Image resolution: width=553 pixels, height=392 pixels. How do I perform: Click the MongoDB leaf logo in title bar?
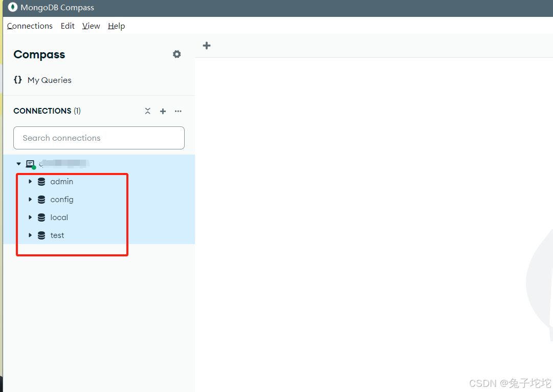(x=12, y=7)
